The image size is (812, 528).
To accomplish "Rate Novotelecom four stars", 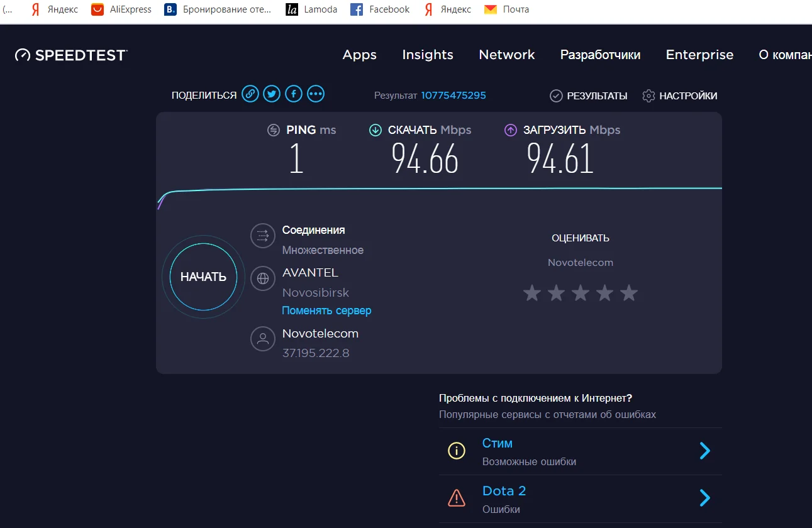I will point(604,293).
